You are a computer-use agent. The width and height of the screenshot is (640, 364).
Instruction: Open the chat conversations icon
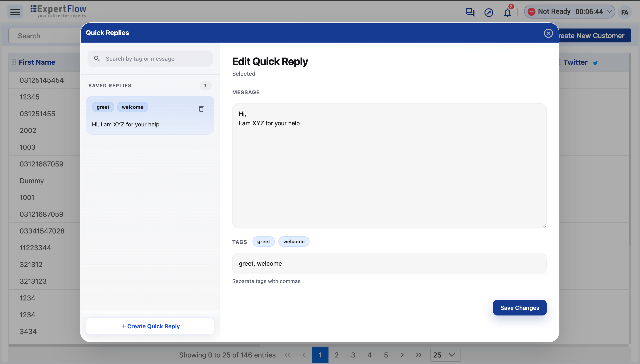[x=470, y=12]
